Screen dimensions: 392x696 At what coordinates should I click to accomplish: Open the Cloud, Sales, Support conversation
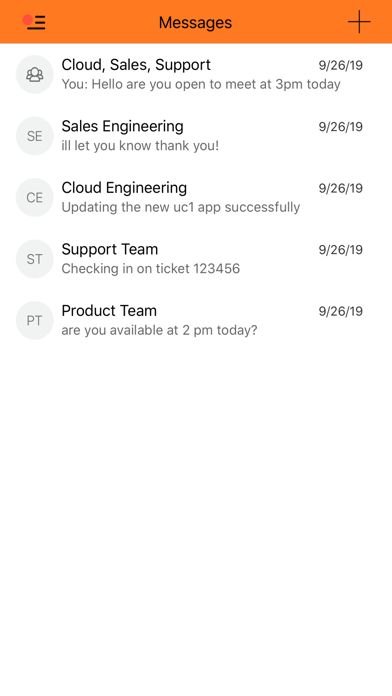click(196, 75)
